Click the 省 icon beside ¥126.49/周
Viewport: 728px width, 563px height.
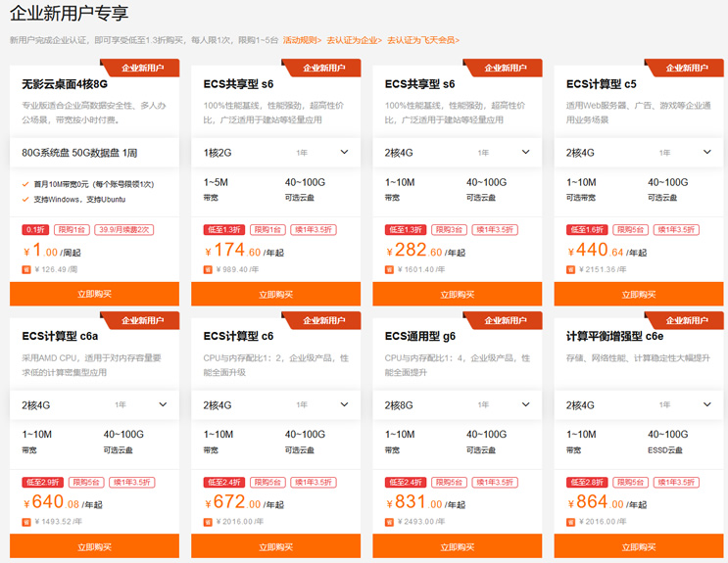tap(26, 269)
